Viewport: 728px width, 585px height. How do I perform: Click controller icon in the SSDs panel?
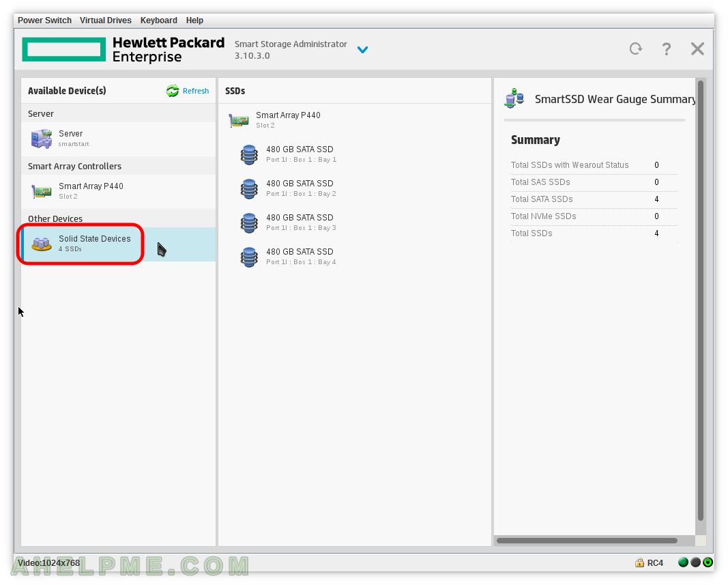239,120
